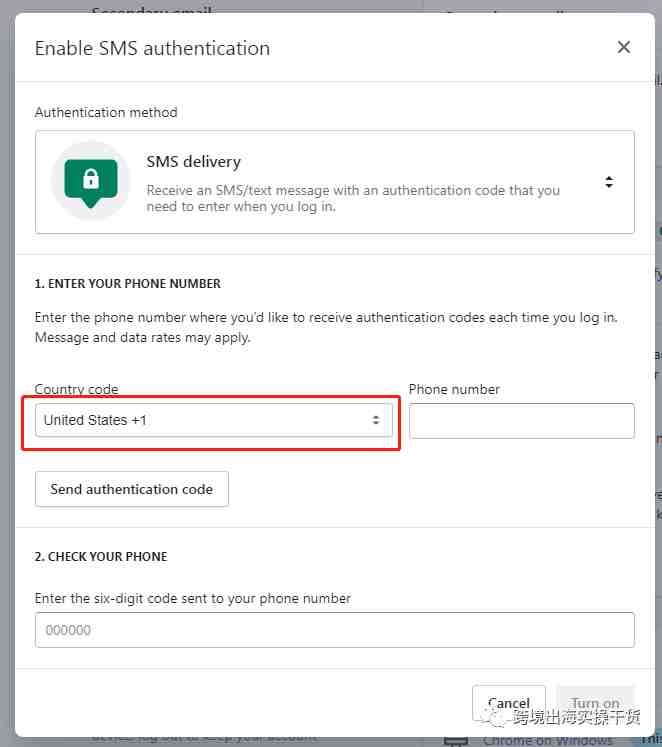Click the '1. ENTER YOUR PHONE NUMBER' heading
Screen dimensions: 662x747
tap(128, 283)
